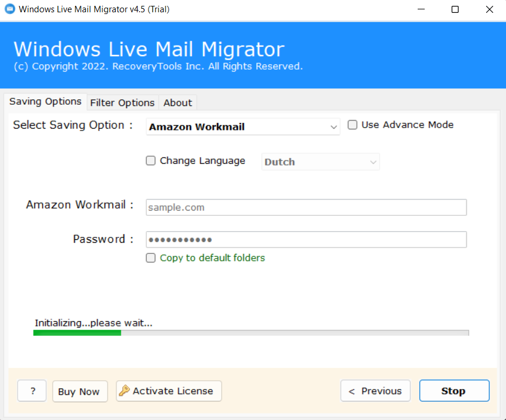Open the Filter Options tab
The image size is (506, 420).
click(x=122, y=103)
